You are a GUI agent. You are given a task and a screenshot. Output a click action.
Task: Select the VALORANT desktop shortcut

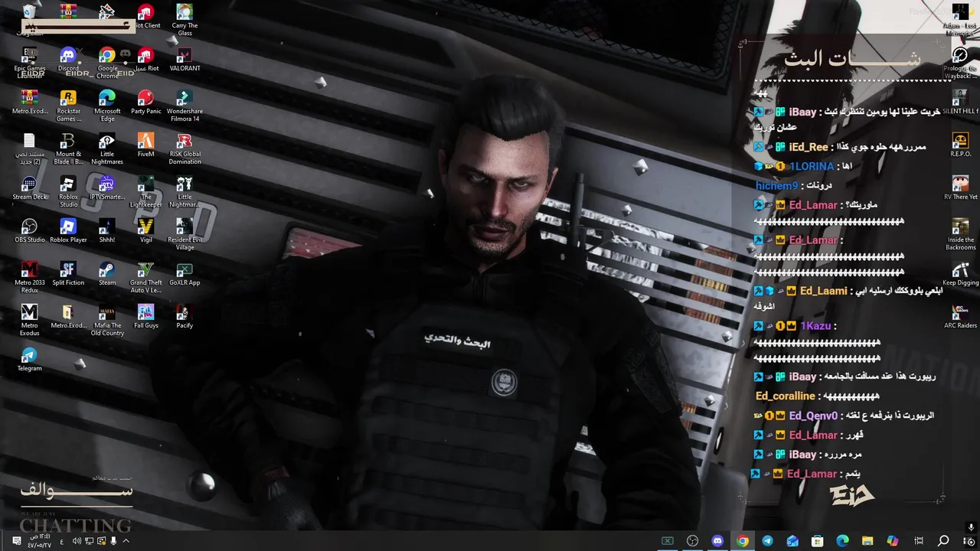(x=185, y=60)
